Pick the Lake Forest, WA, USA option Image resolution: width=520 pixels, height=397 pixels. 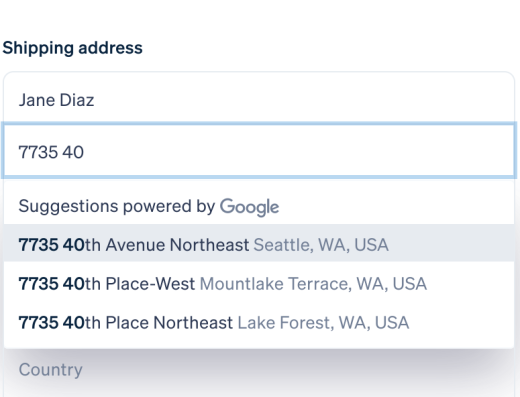coord(259,323)
